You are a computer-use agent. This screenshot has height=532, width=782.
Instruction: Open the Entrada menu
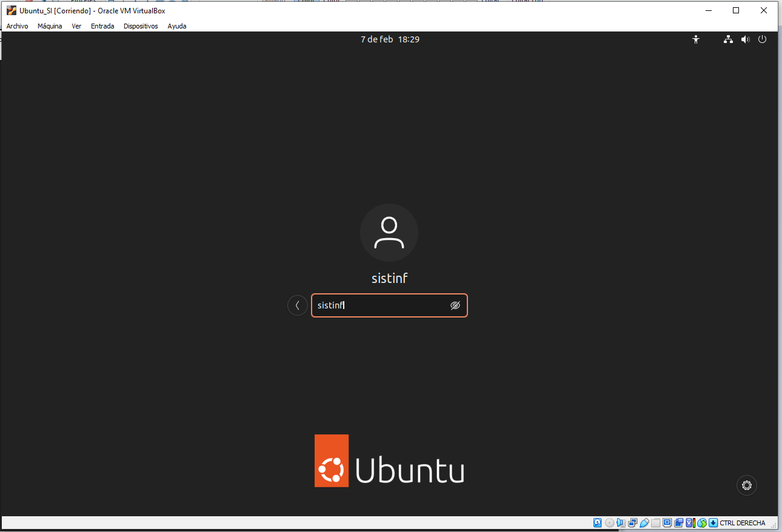pyautogui.click(x=102, y=26)
